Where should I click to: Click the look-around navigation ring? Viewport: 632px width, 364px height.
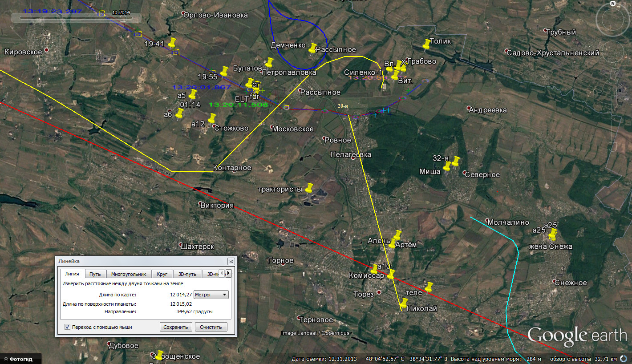tap(613, 20)
